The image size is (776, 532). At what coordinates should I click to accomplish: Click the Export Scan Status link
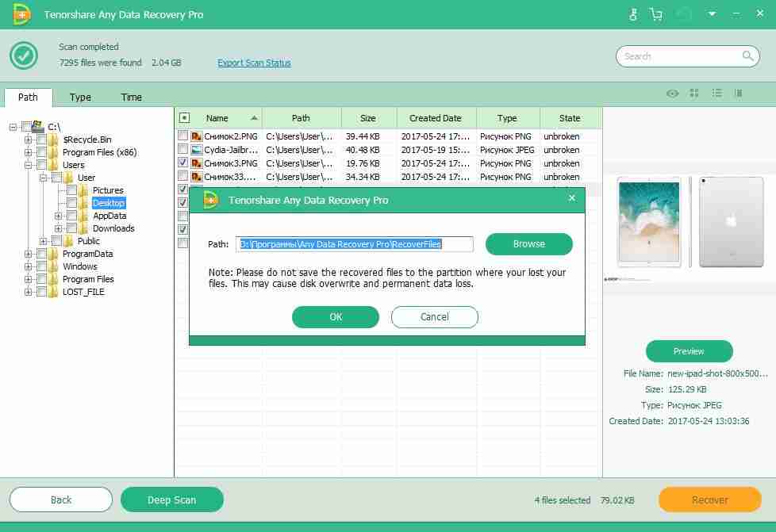(x=254, y=63)
